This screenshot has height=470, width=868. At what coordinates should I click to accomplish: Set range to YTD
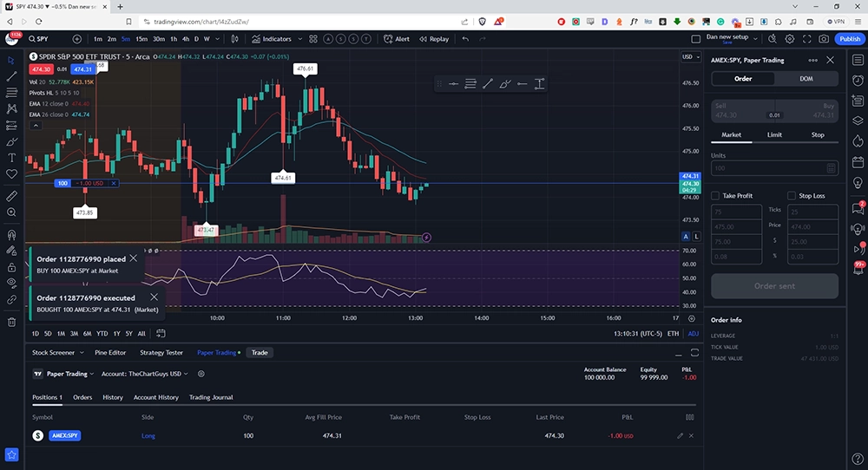coord(102,334)
